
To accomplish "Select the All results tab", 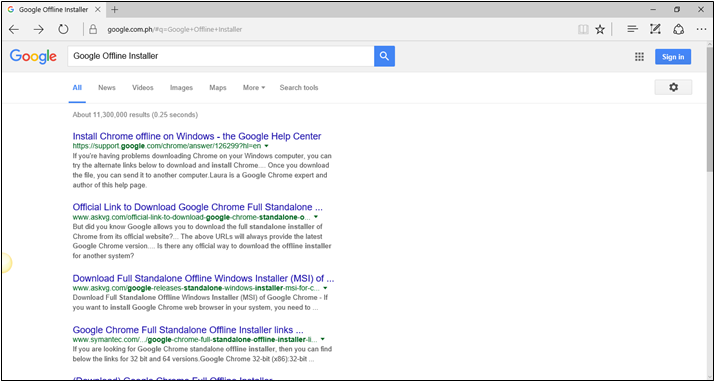I will (77, 87).
